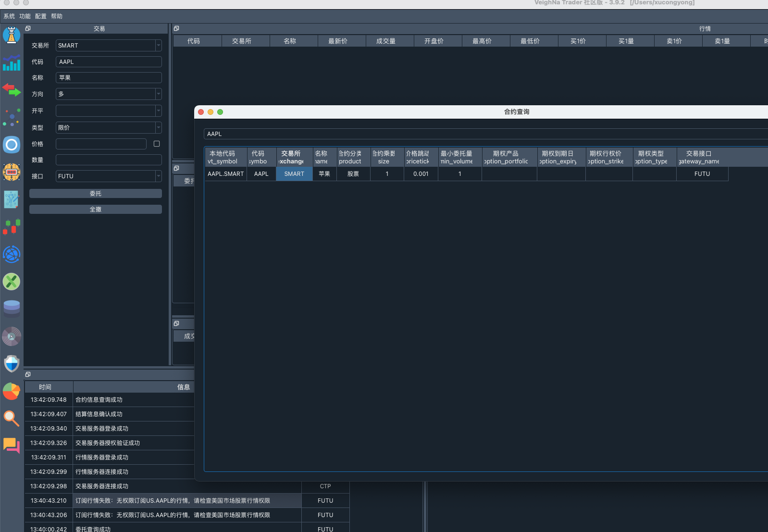Viewport: 768px width, 532px height.
Task: Open the 功能 menu
Action: point(25,16)
